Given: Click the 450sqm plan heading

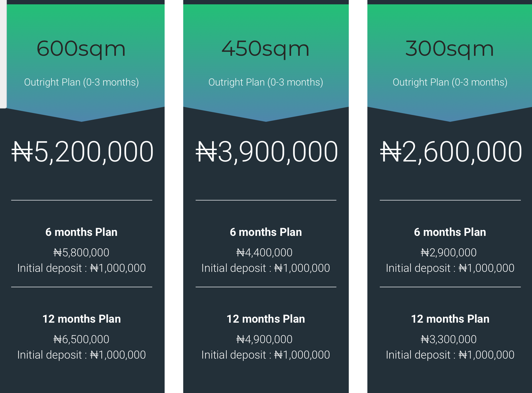Looking at the screenshot, I should tap(266, 49).
